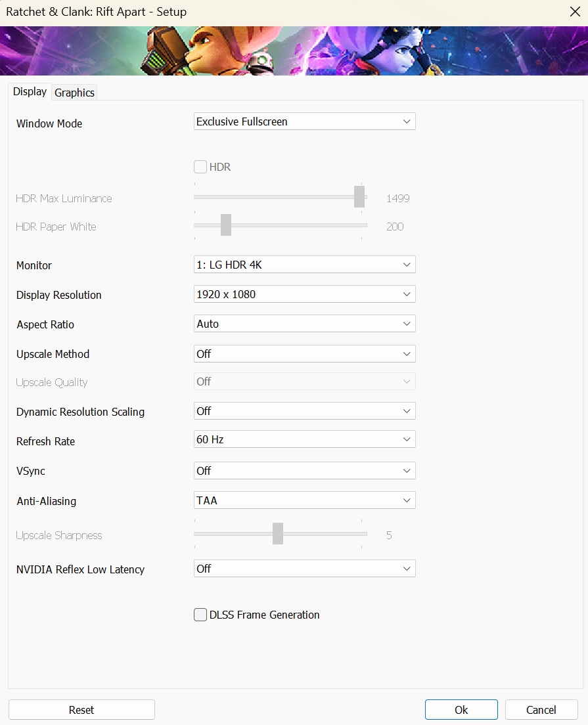Click the Ratchet & Clank banner image
This screenshot has height=725, width=588.
point(294,51)
